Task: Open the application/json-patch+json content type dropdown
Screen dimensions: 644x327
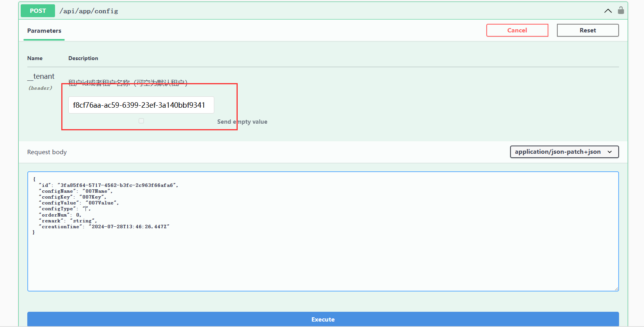Action: coord(564,152)
